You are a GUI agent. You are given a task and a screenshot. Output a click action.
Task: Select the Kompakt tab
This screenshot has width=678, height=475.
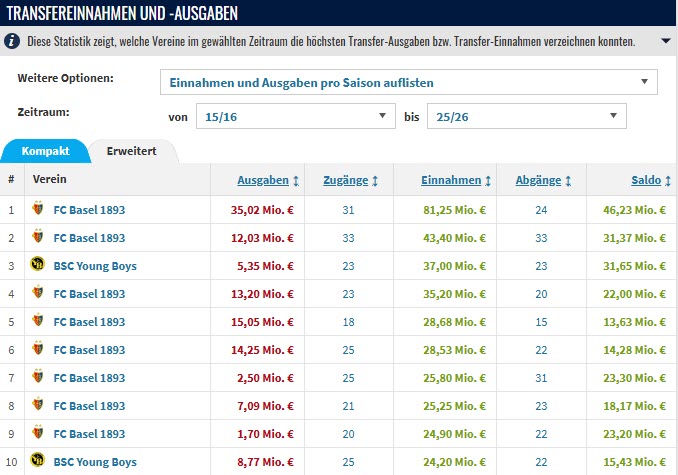[45, 151]
